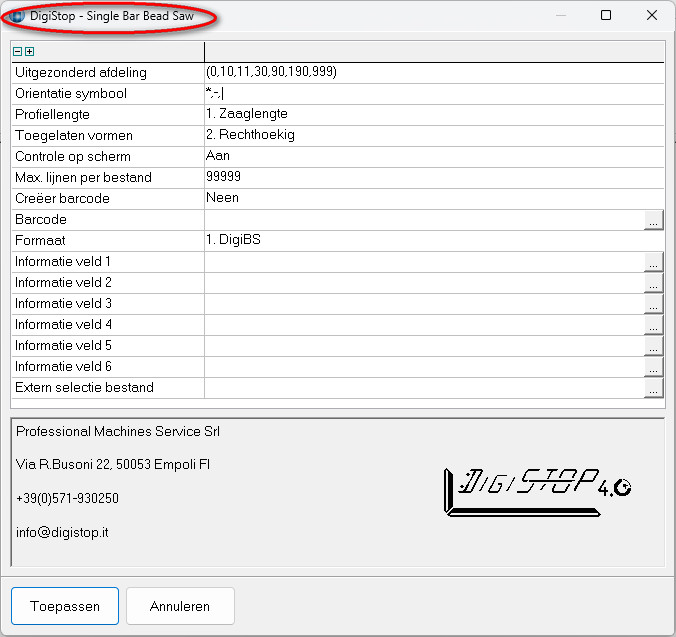Click the empty Barcode value field

click(x=424, y=220)
